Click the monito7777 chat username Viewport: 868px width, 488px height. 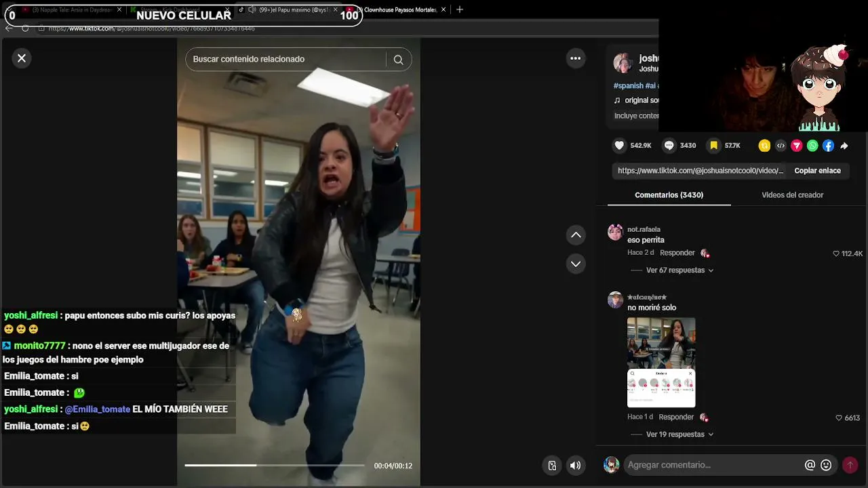click(39, 346)
